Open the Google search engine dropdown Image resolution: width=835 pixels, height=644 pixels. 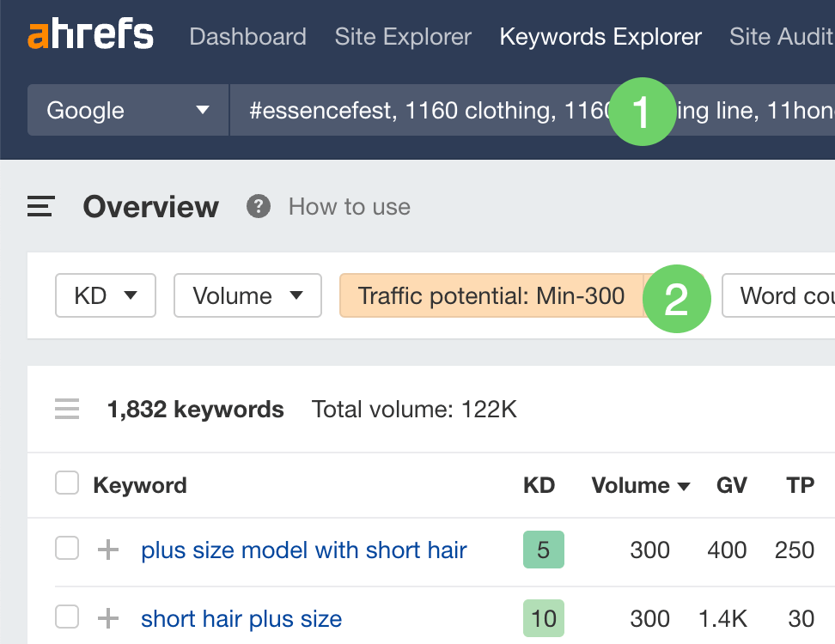point(126,110)
